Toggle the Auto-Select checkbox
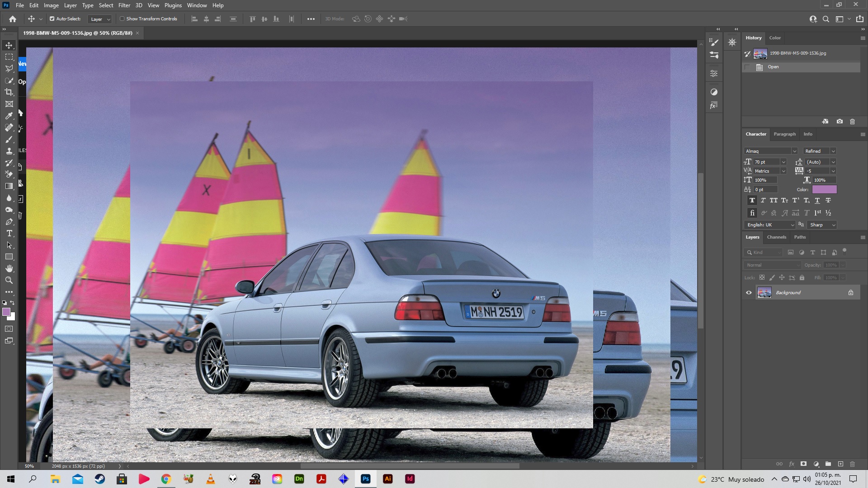868x488 pixels. coord(52,19)
